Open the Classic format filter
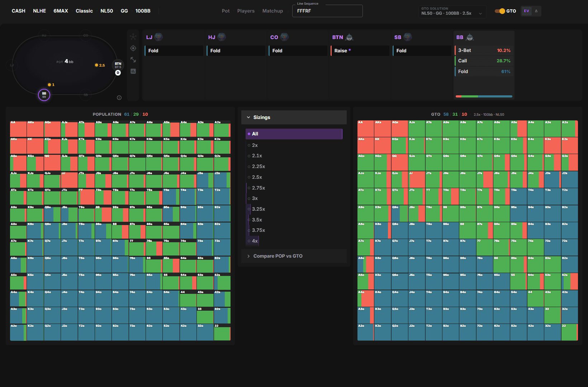 coord(84,11)
